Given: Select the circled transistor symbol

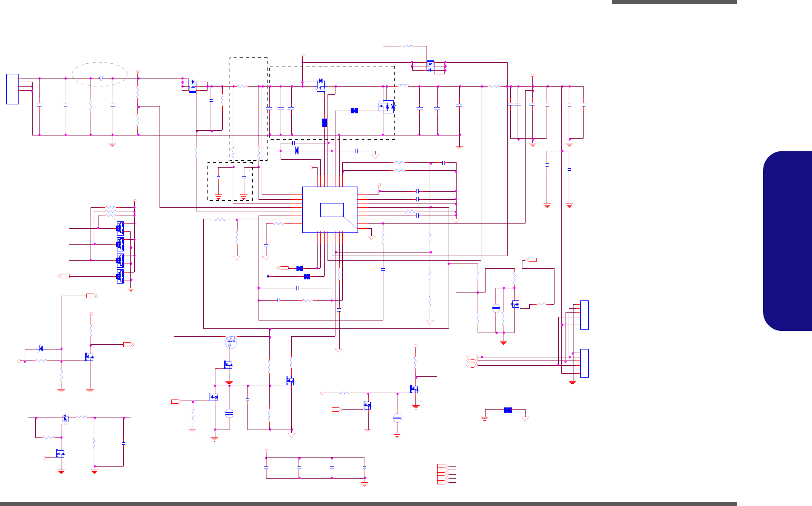Looking at the screenshot, I should (x=231, y=342).
